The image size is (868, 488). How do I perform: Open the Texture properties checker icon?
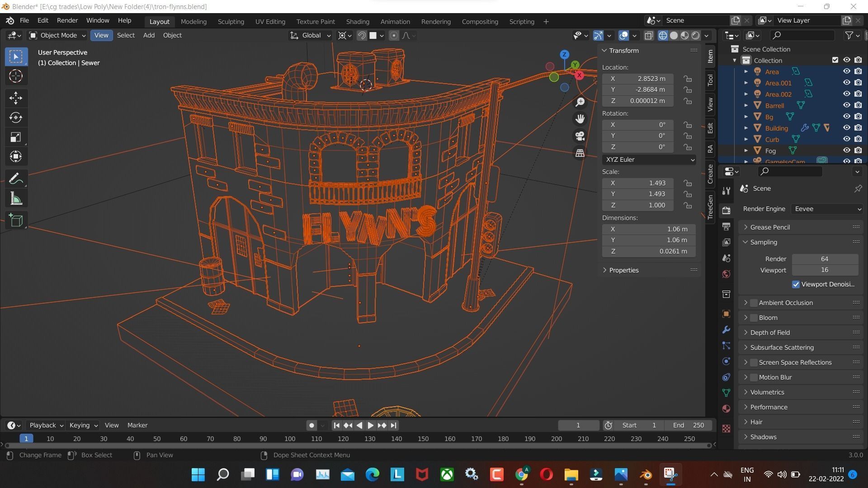pyautogui.click(x=726, y=428)
